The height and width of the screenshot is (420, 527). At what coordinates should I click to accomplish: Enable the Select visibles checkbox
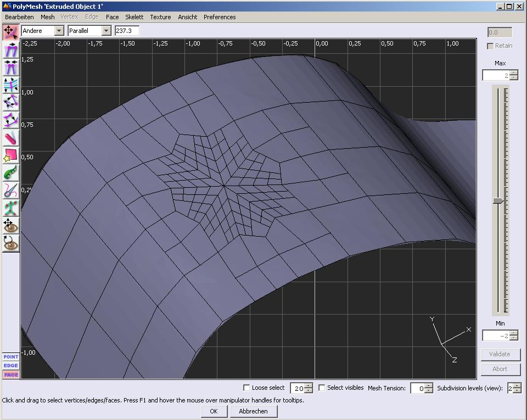tap(322, 388)
